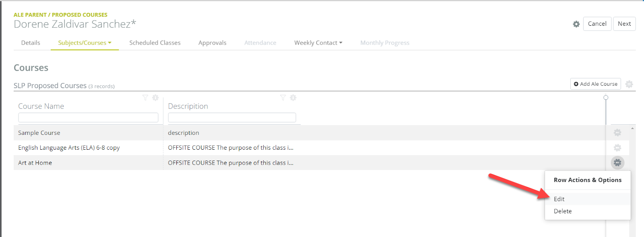This screenshot has width=644, height=237.
Task: Click the Next button
Action: (624, 24)
